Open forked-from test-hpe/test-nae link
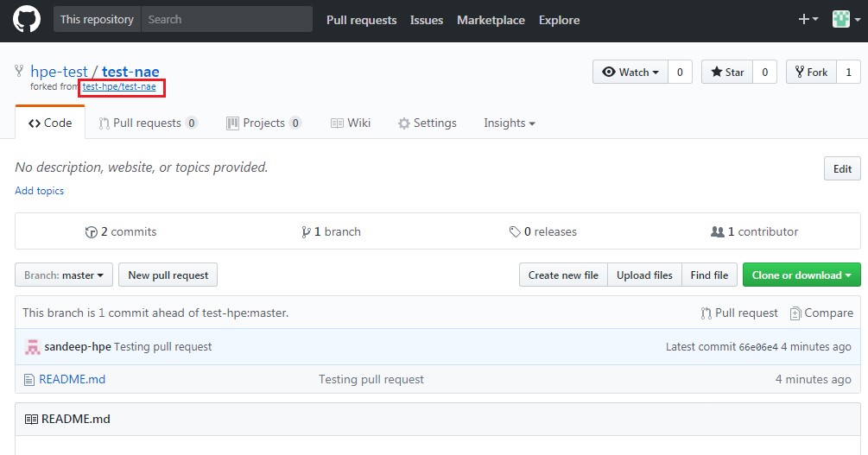868x455 pixels. (119, 86)
